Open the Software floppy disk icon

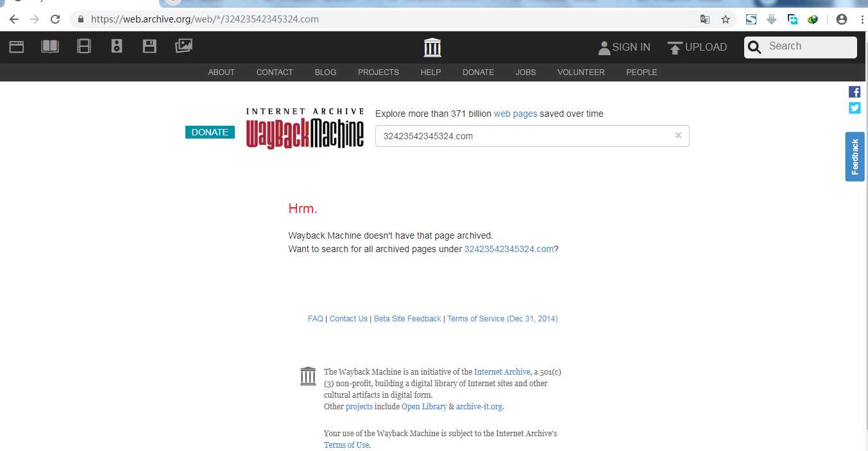(149, 46)
